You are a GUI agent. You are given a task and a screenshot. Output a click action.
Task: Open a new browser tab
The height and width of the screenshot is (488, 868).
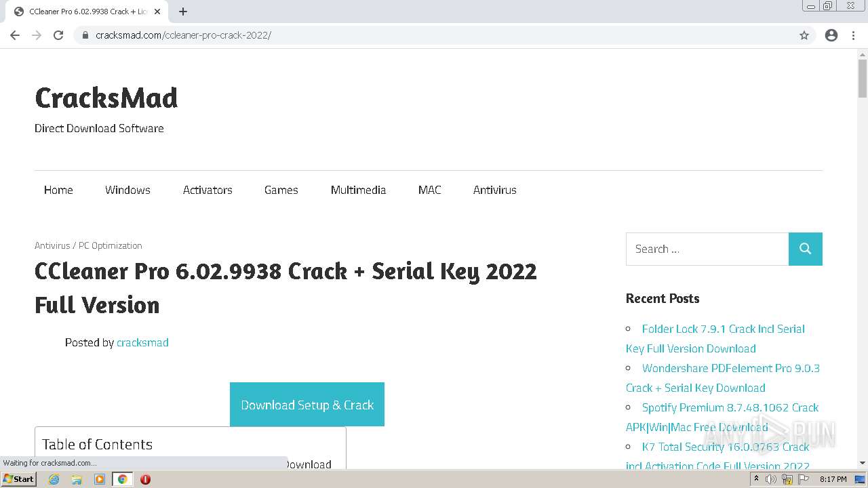[x=183, y=12]
